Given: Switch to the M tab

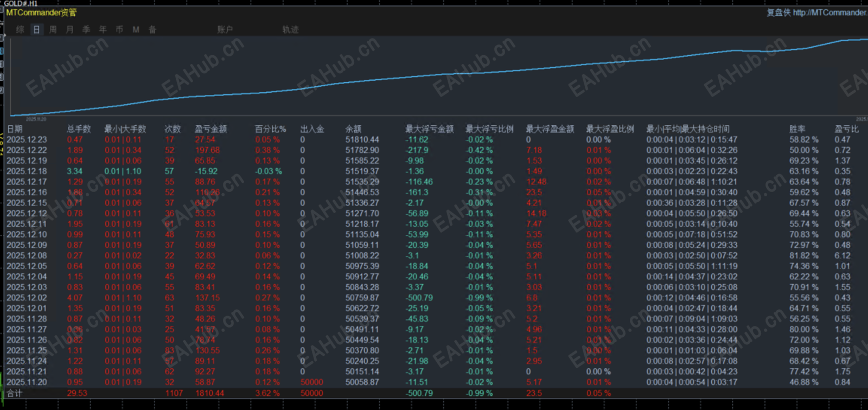Looking at the screenshot, I should (x=136, y=29).
